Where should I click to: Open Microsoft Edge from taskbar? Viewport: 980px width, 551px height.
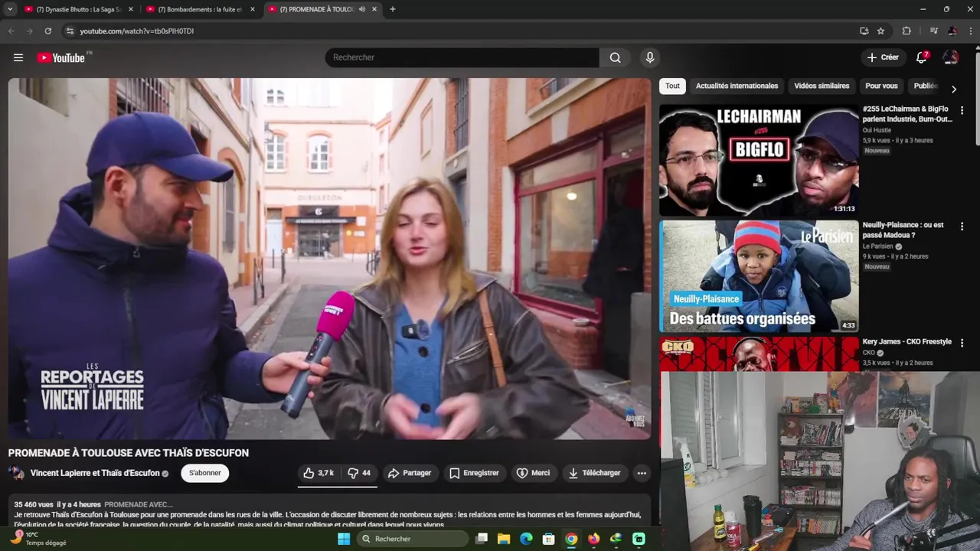(526, 539)
